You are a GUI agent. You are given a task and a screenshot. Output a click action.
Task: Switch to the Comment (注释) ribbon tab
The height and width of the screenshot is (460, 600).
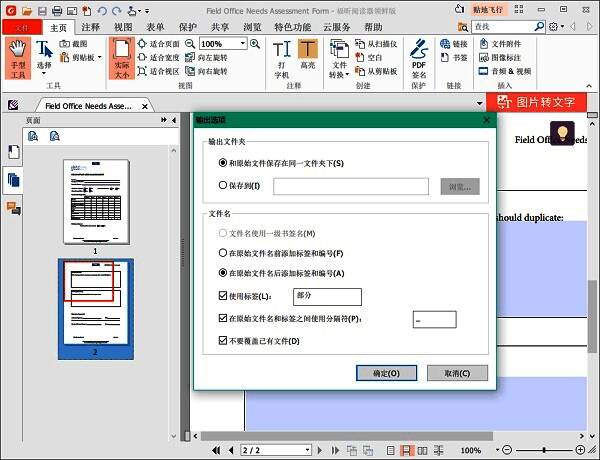tap(90, 27)
